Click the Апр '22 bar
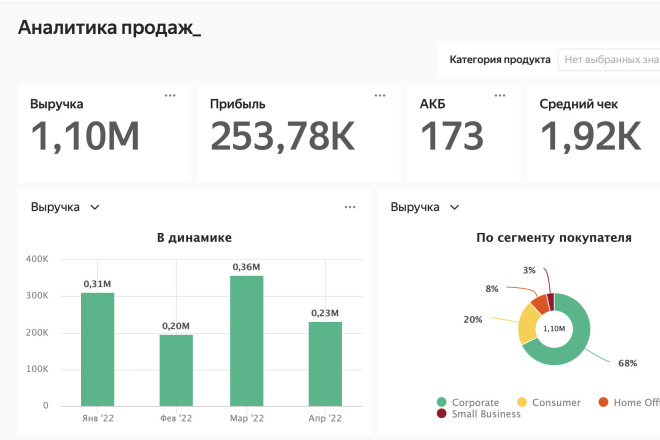The width and height of the screenshot is (660, 440). click(325, 364)
